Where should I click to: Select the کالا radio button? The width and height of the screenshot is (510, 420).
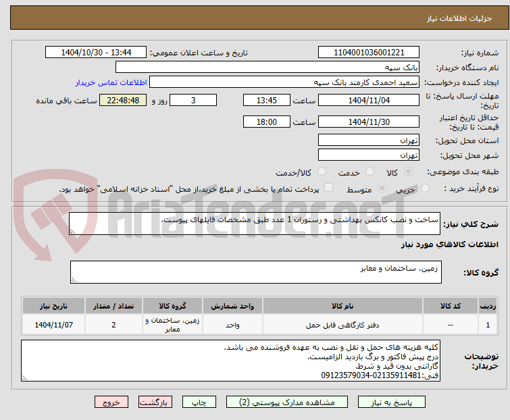[408, 172]
